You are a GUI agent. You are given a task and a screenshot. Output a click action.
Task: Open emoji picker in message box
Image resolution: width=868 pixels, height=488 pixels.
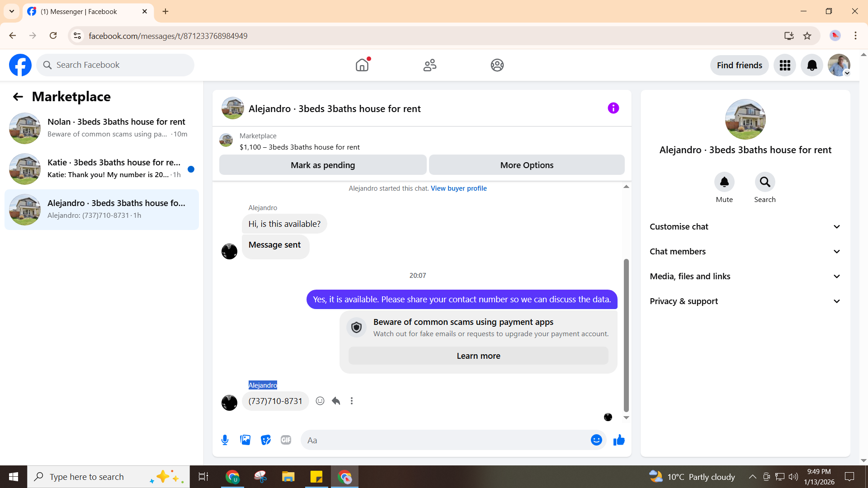tap(596, 440)
